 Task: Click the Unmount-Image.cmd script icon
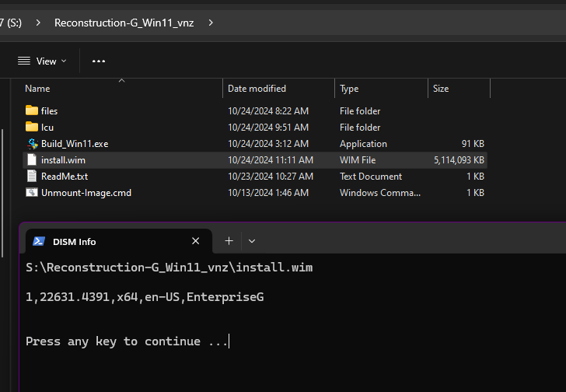point(32,192)
